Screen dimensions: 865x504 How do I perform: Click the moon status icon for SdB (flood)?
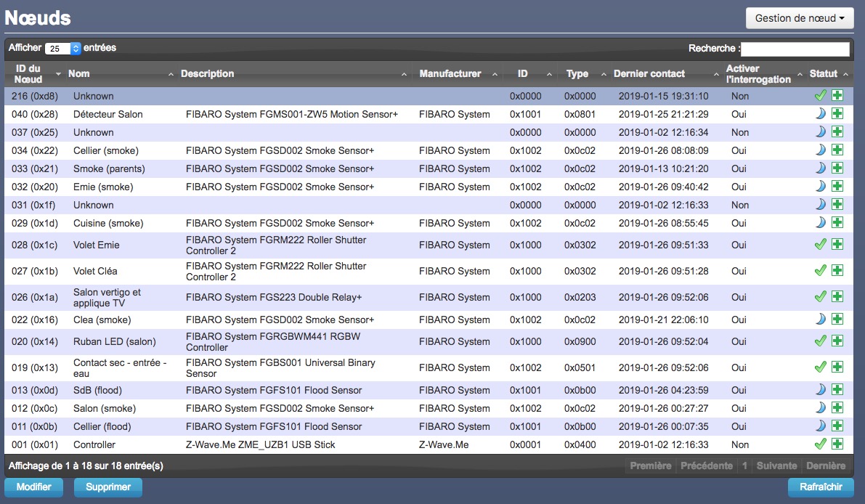(x=820, y=390)
